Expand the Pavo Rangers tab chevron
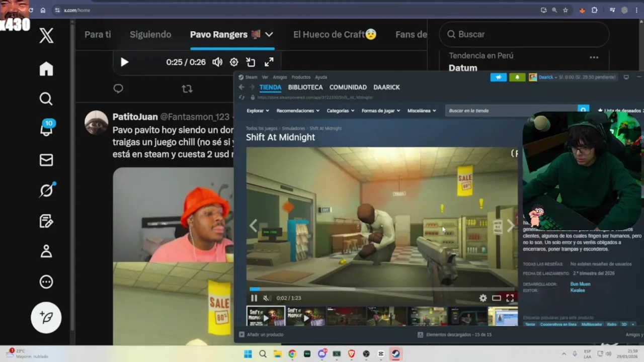This screenshot has height=362, width=644. point(269,34)
